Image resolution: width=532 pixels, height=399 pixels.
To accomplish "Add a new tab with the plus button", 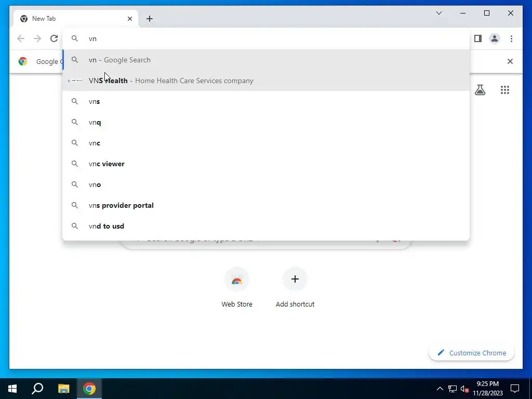I will click(149, 19).
